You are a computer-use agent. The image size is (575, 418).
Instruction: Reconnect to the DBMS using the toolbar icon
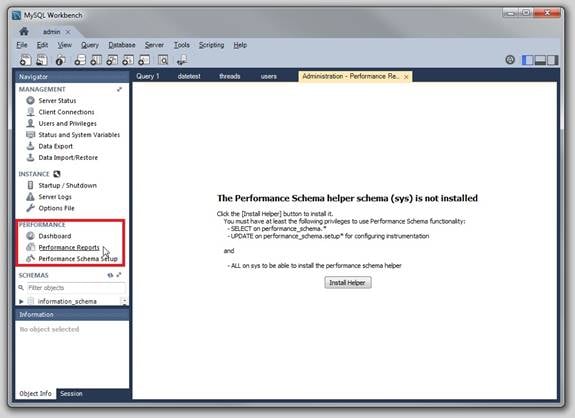(x=182, y=60)
